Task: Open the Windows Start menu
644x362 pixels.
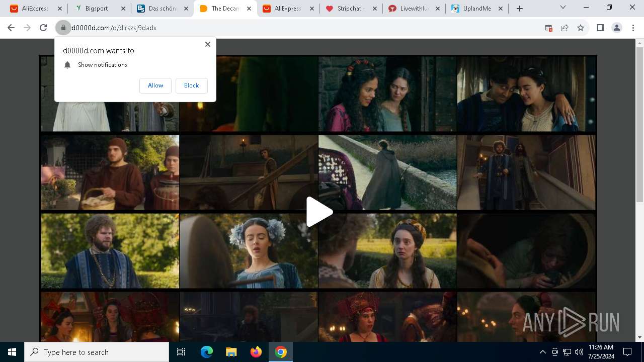Action: (x=12, y=352)
